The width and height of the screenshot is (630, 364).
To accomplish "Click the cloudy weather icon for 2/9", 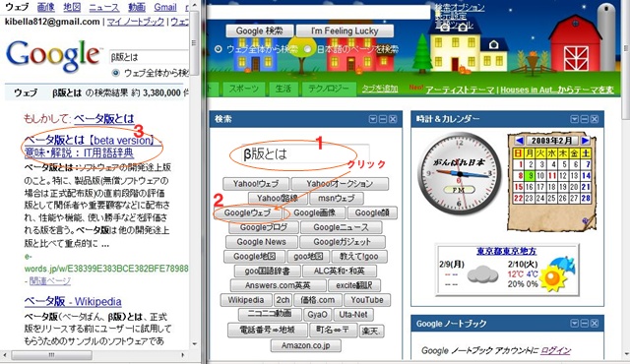I will (482, 274).
